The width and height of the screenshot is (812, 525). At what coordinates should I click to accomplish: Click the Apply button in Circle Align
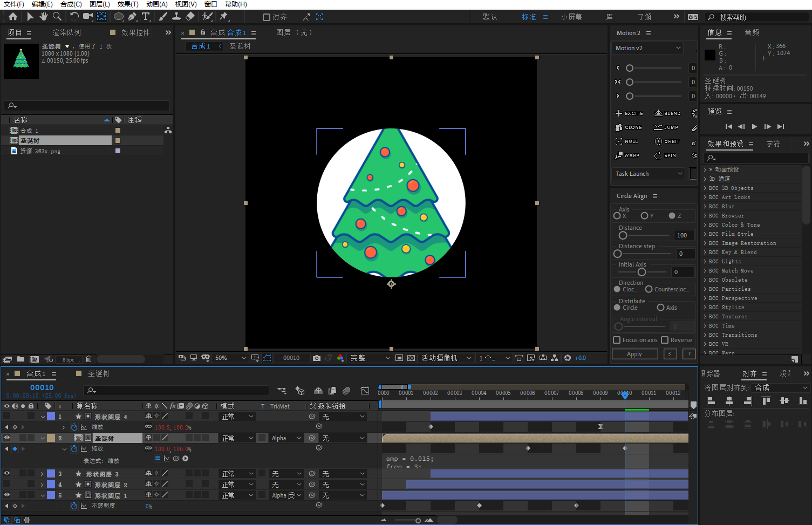(634, 354)
